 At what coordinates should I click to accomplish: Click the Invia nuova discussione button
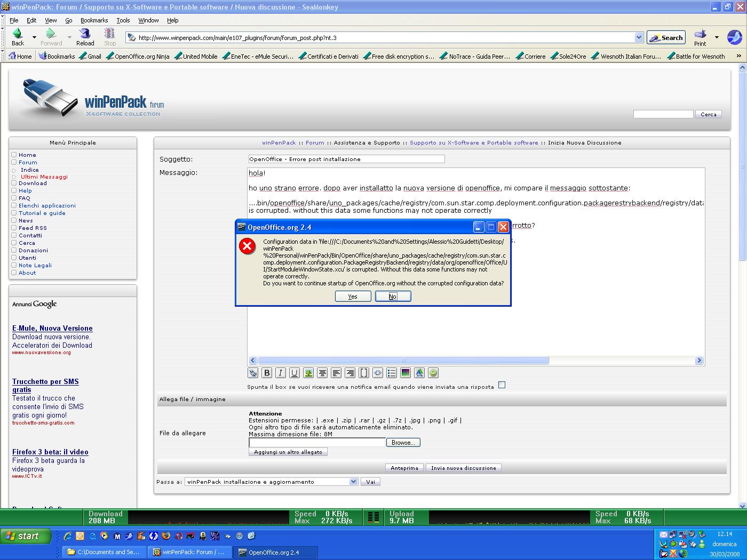pos(463,468)
